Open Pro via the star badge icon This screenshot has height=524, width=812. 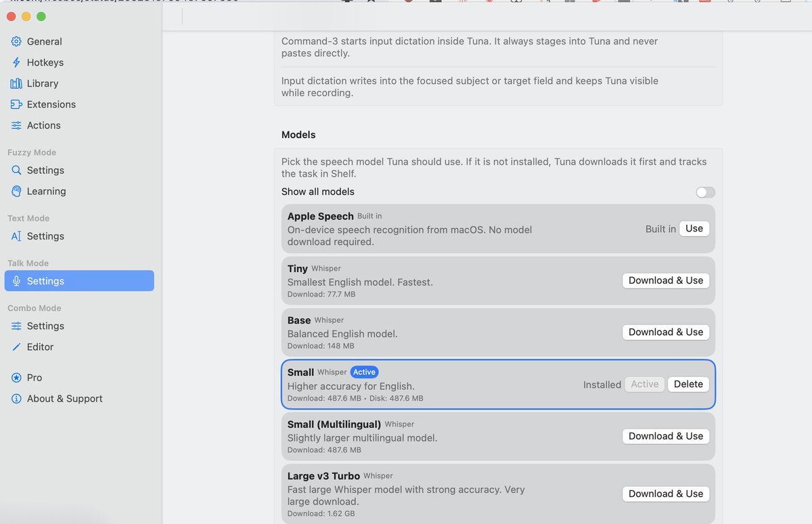pyautogui.click(x=16, y=378)
